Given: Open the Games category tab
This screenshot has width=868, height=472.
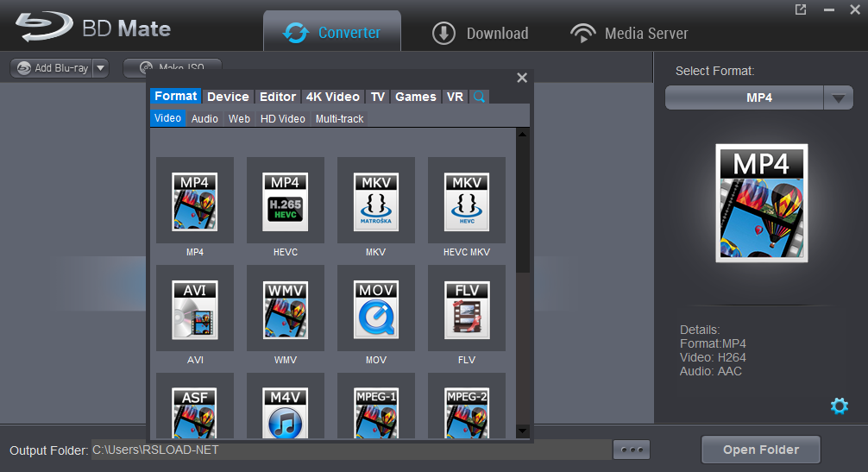Looking at the screenshot, I should click(x=416, y=97).
